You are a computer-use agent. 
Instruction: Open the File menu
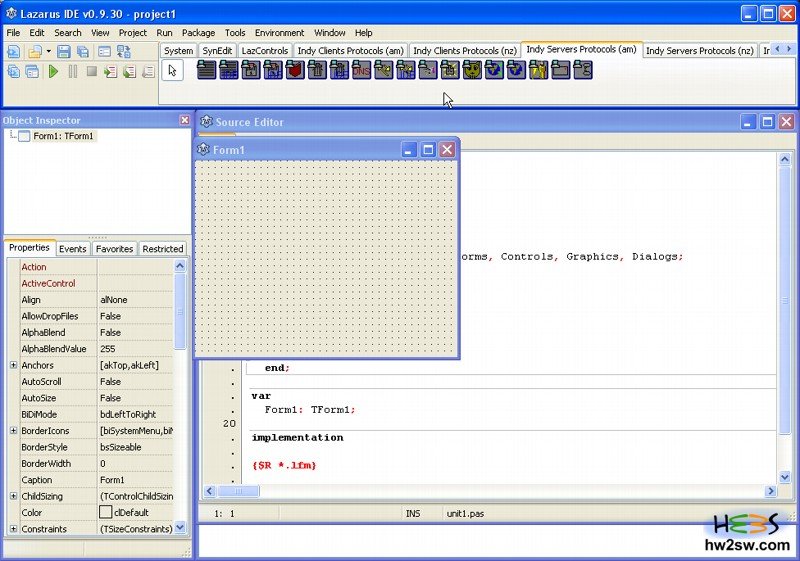coord(13,33)
